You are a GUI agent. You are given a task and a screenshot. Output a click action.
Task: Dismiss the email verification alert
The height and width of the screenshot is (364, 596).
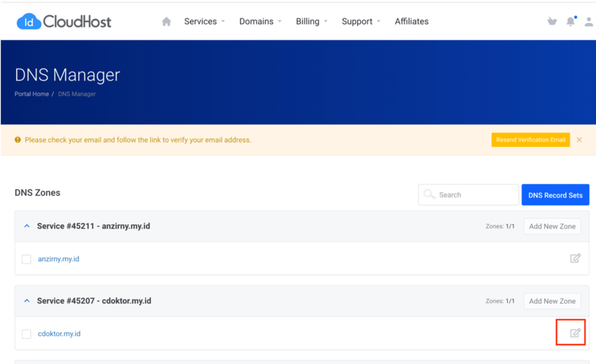point(579,140)
